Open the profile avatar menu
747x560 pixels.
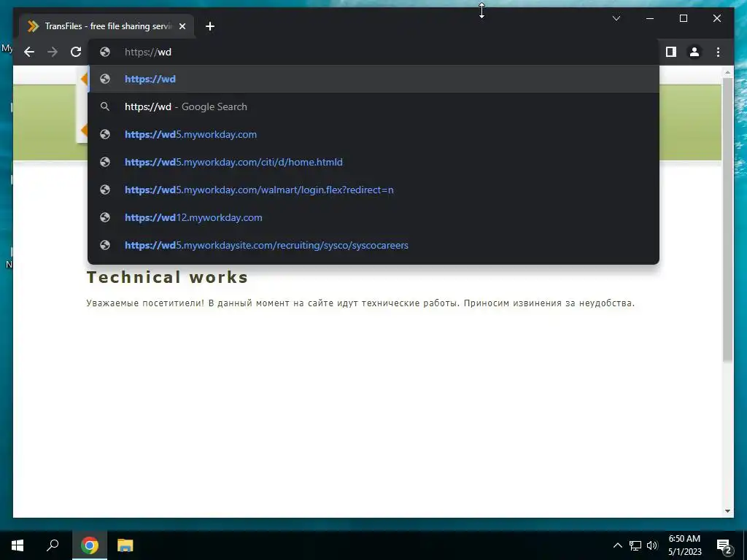point(694,52)
